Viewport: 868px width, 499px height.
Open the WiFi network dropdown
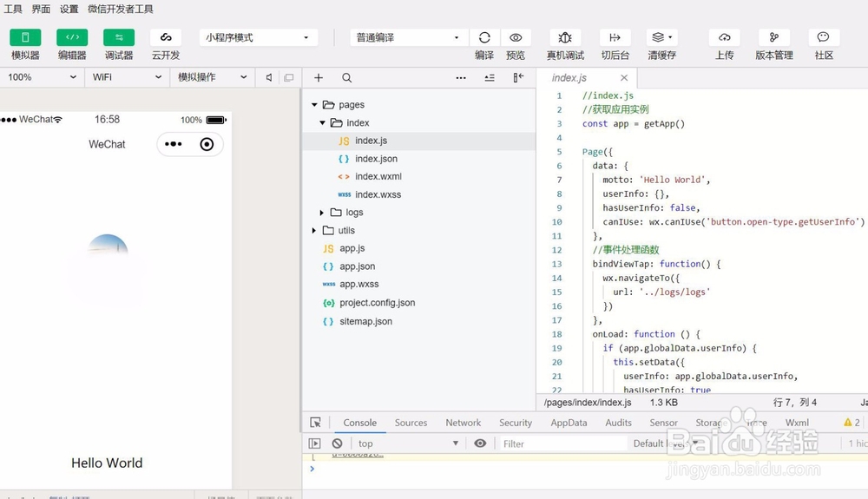tap(127, 77)
